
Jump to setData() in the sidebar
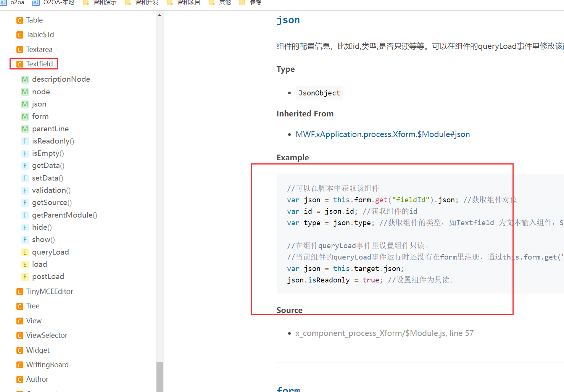[x=48, y=178]
